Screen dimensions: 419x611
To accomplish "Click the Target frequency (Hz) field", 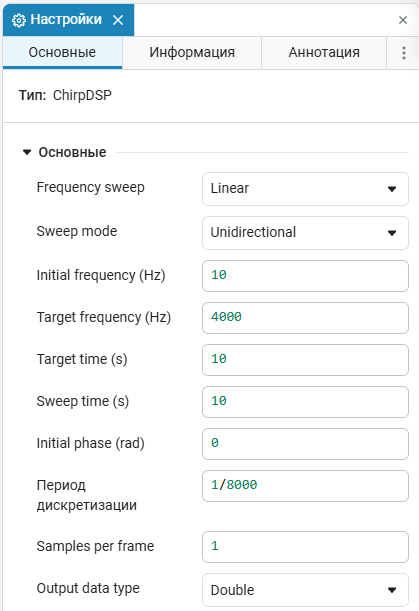I will click(305, 318).
